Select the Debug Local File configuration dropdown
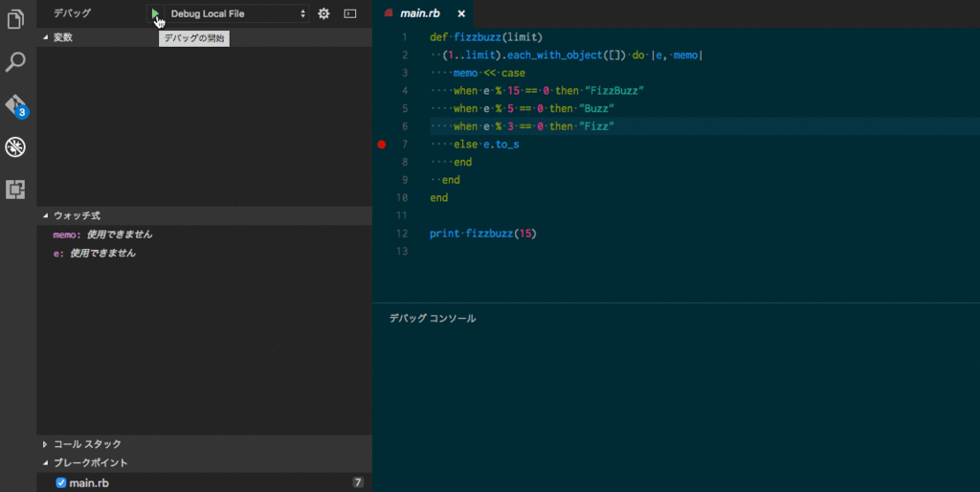Viewport: 980px width, 492px height. [x=238, y=13]
